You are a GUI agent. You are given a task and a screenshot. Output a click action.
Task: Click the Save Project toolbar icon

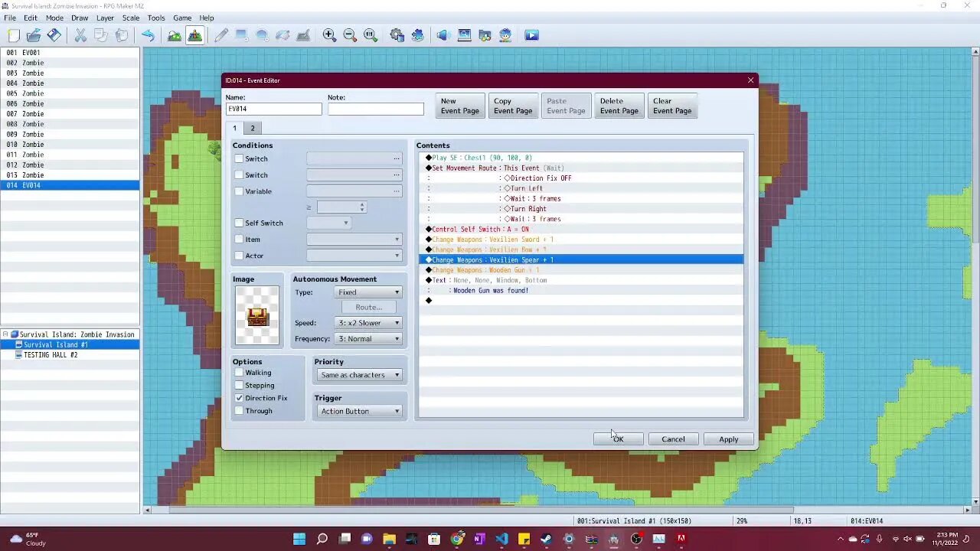coord(54,35)
